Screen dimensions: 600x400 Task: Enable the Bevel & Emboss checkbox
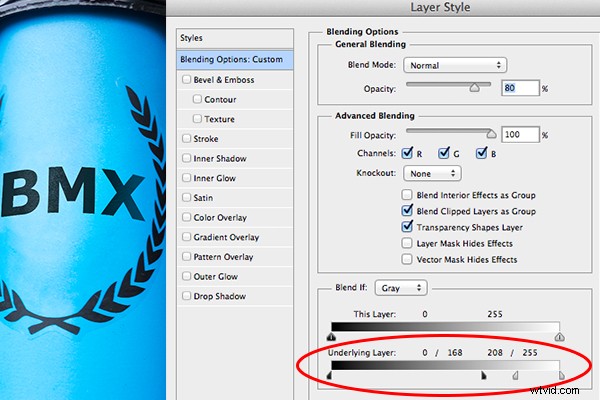coord(186,79)
